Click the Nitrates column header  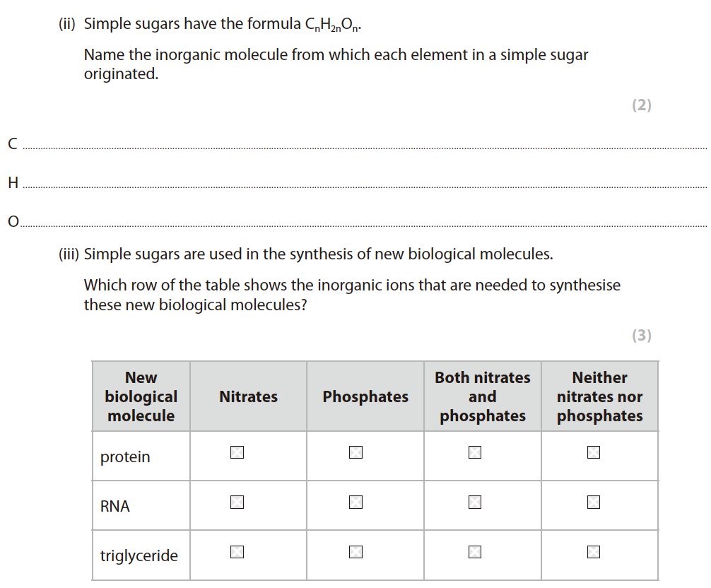(x=248, y=397)
